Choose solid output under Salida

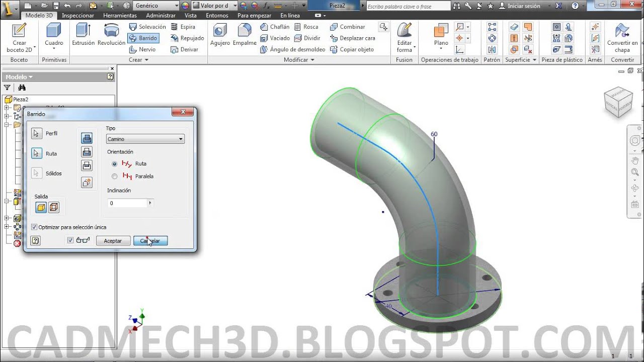[41, 207]
